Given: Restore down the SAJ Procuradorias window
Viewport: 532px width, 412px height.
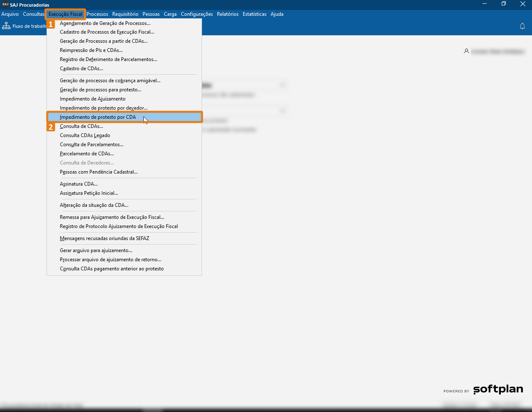Looking at the screenshot, I should 504,4.
